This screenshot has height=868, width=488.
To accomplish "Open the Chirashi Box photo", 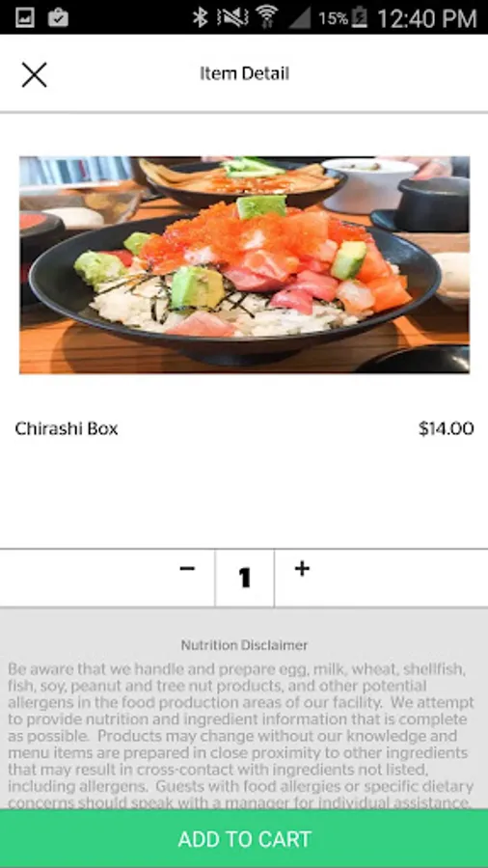I will pyautogui.click(x=244, y=265).
